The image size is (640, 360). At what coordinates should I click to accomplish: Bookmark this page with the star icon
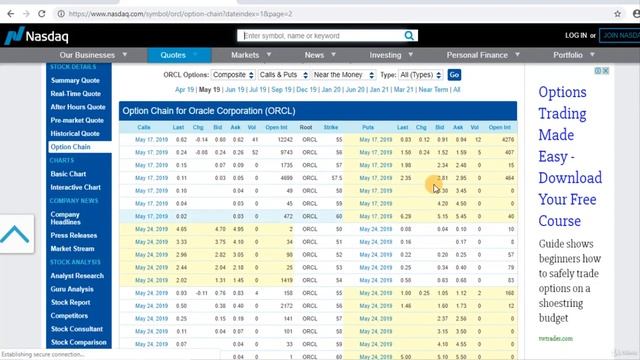618,14
